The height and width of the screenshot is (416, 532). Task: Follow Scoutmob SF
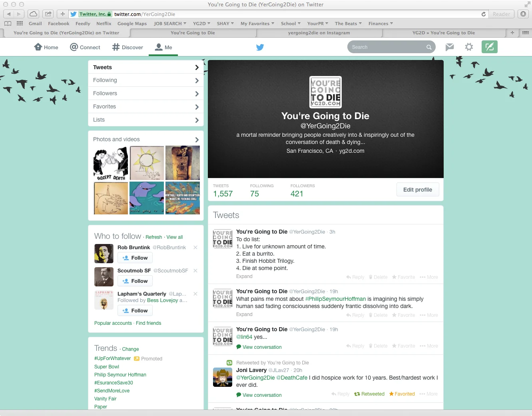click(135, 281)
